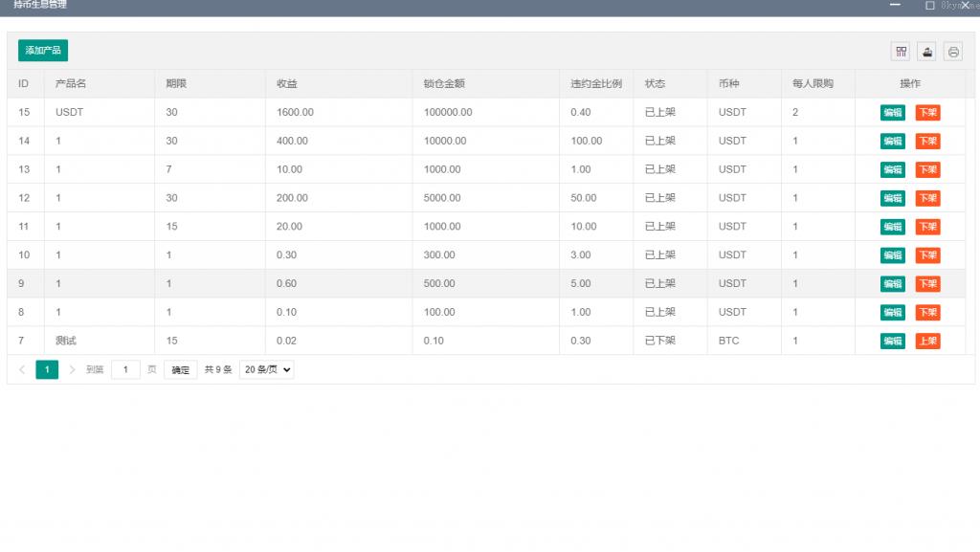Image resolution: width=980 pixels, height=552 pixels.
Task: Go to next page arrow
Action: tap(72, 369)
